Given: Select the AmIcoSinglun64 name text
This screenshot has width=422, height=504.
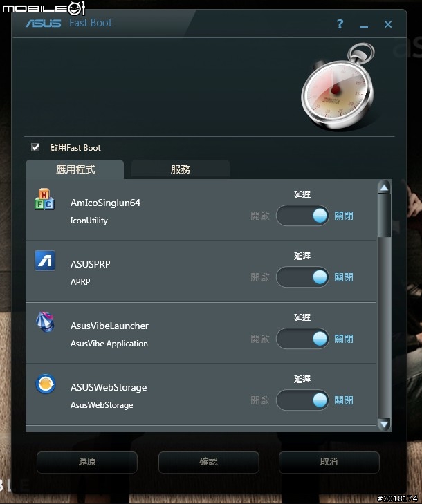Looking at the screenshot, I should [x=105, y=203].
